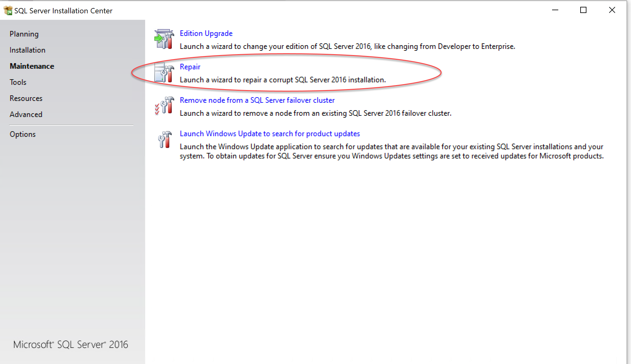
Task: Go to the Tools section
Action: click(18, 82)
